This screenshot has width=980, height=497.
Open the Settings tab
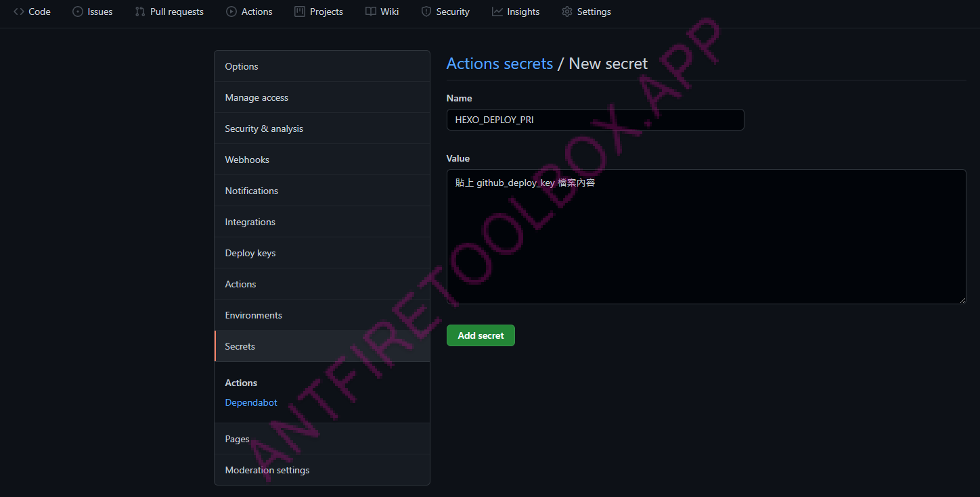click(586, 11)
